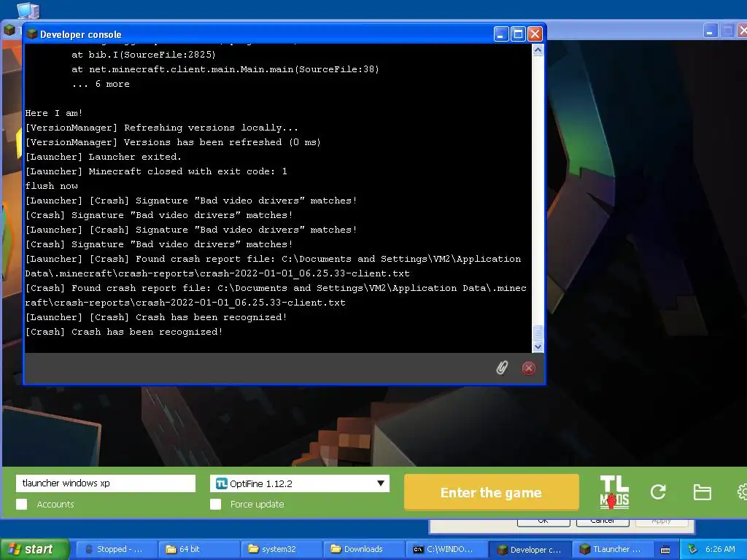Click the Force update label text
This screenshot has height=560, width=747.
[258, 505]
